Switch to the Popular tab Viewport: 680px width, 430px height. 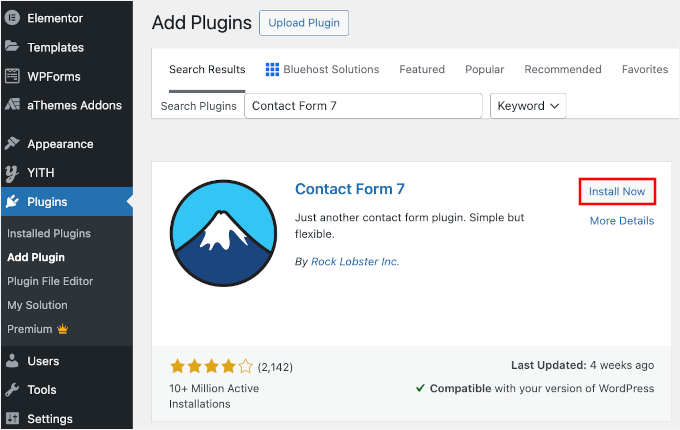pyautogui.click(x=484, y=70)
